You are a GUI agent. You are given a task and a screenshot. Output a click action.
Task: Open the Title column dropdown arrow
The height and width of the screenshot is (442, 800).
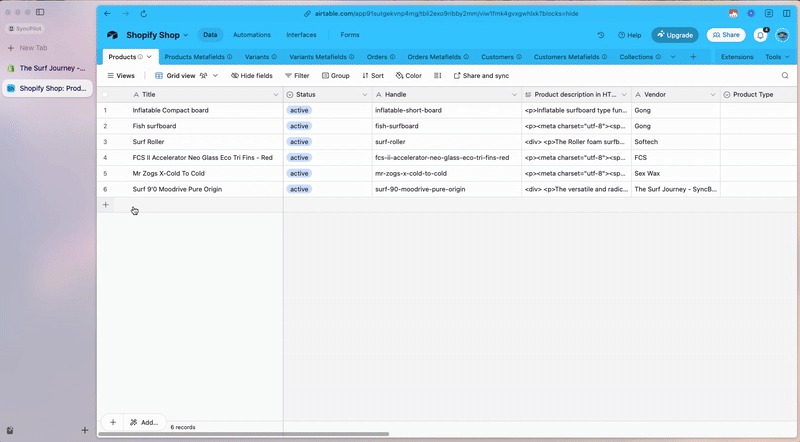(276, 94)
